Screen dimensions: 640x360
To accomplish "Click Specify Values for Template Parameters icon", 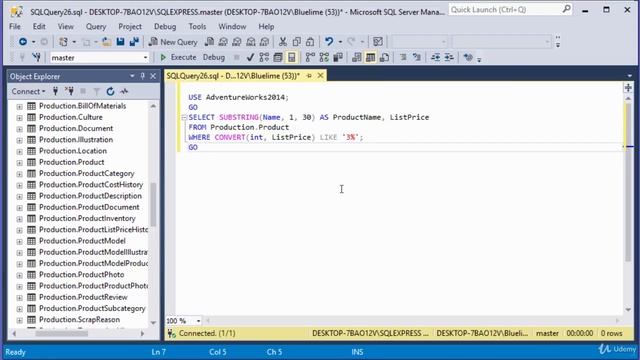I will coord(468,58).
